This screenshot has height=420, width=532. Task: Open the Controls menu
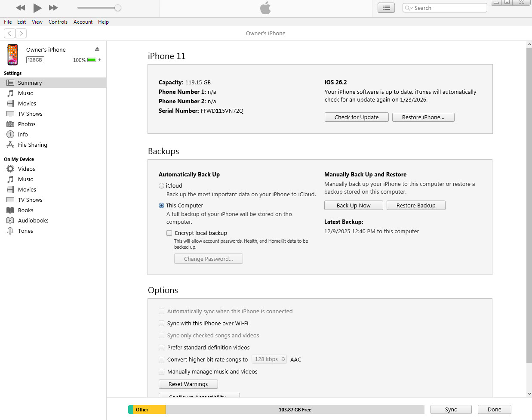click(x=58, y=22)
